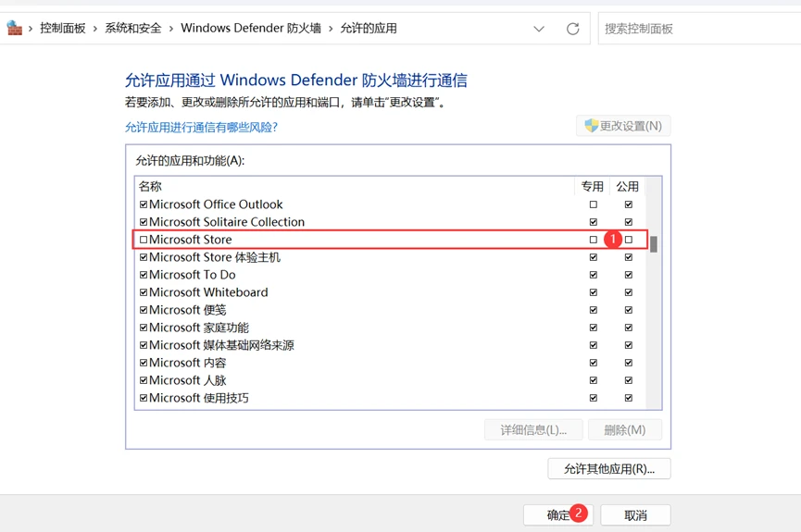
Task: Uncheck 专用 box for Microsoft Whiteboard
Action: tap(593, 292)
